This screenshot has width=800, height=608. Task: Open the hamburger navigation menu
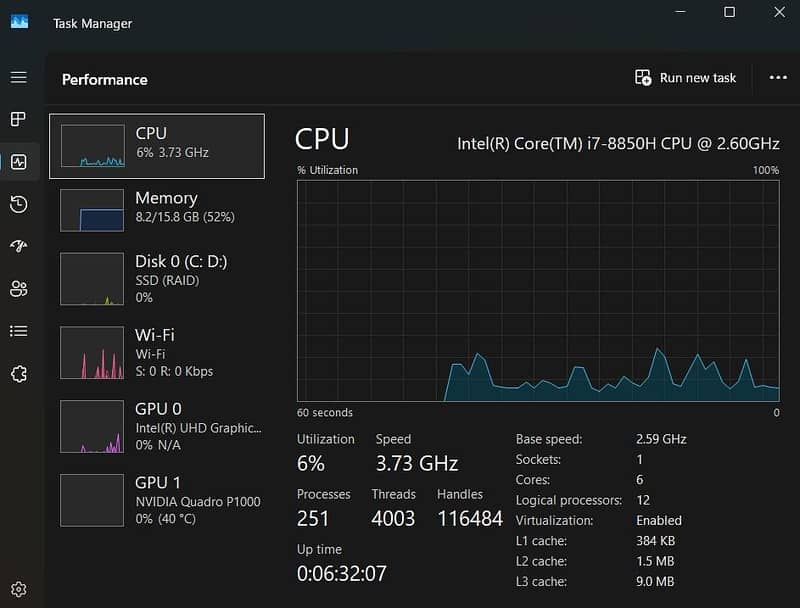pyautogui.click(x=19, y=78)
